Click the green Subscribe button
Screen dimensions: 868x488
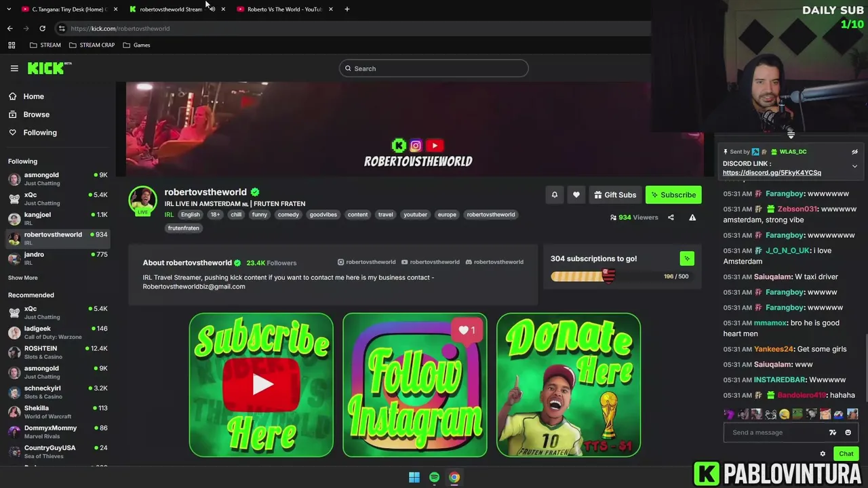[673, 195]
